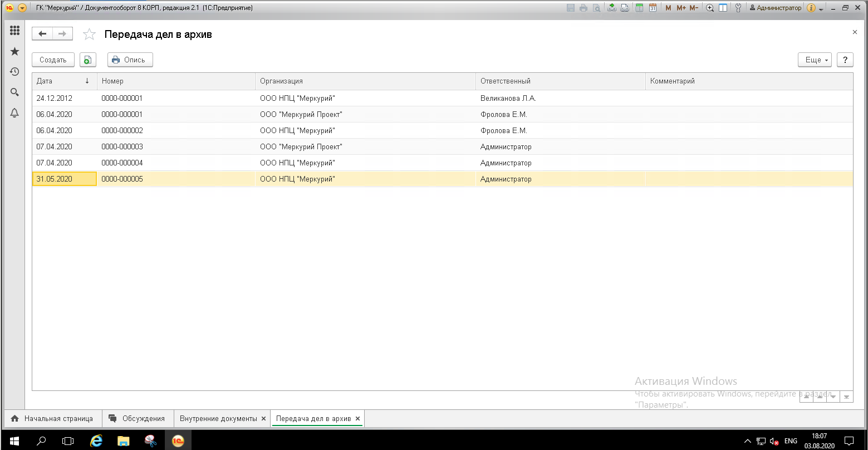868x450 pixels.
Task: Click the get link icon in title bar
Action: (x=612, y=8)
